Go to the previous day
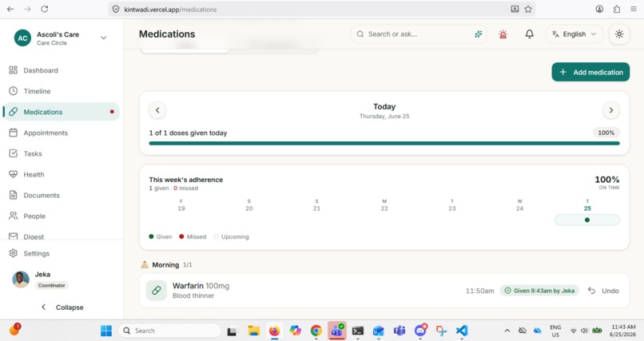644x341 pixels. coord(157,110)
